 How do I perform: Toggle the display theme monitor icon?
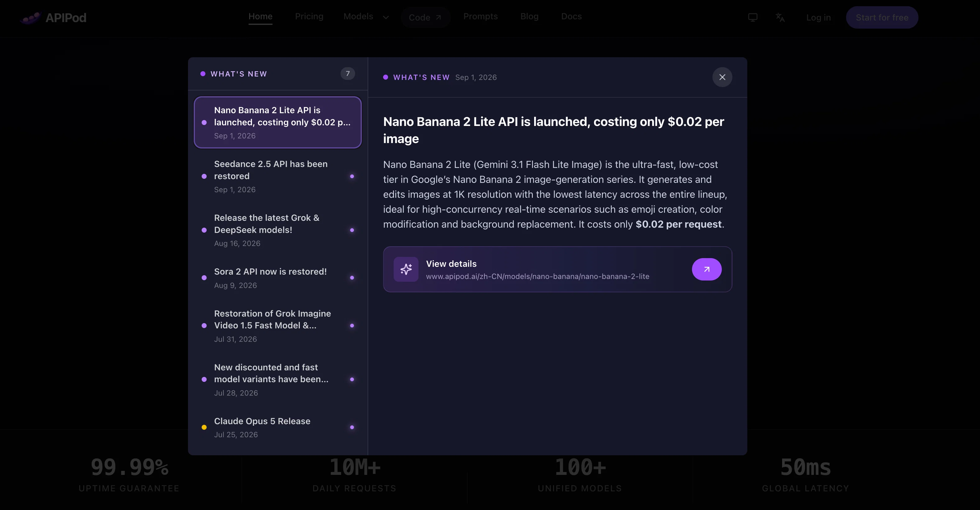pos(753,17)
